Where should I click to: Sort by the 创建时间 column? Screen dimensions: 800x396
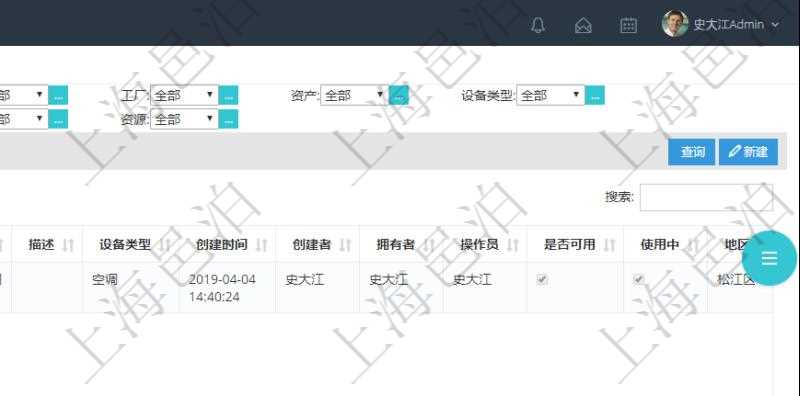(x=227, y=244)
